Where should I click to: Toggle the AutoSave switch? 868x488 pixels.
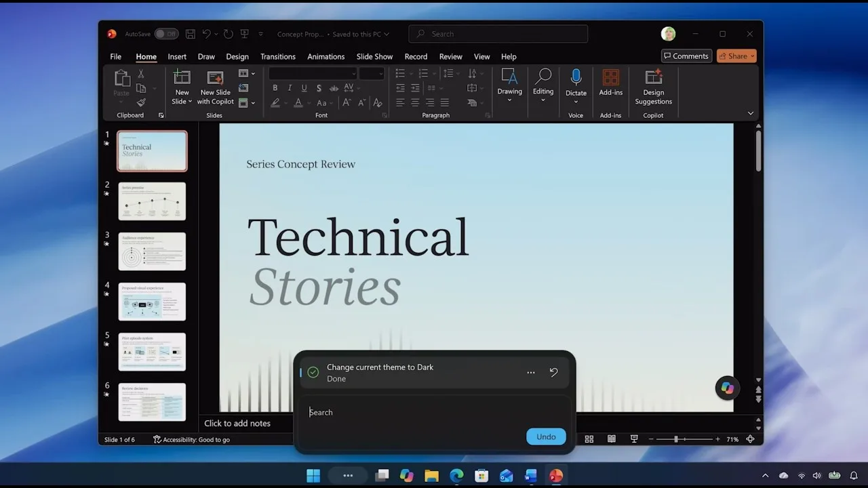point(166,34)
